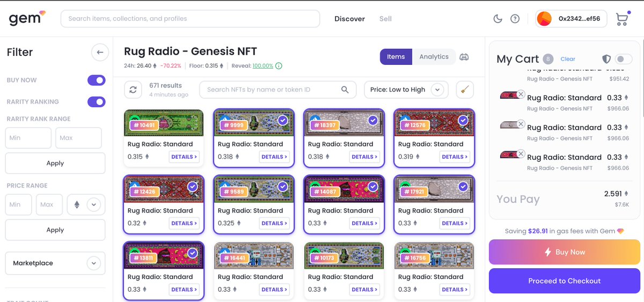Screen dimensions: 644x302
Task: Apply the rarity rank range
Action: (x=55, y=163)
